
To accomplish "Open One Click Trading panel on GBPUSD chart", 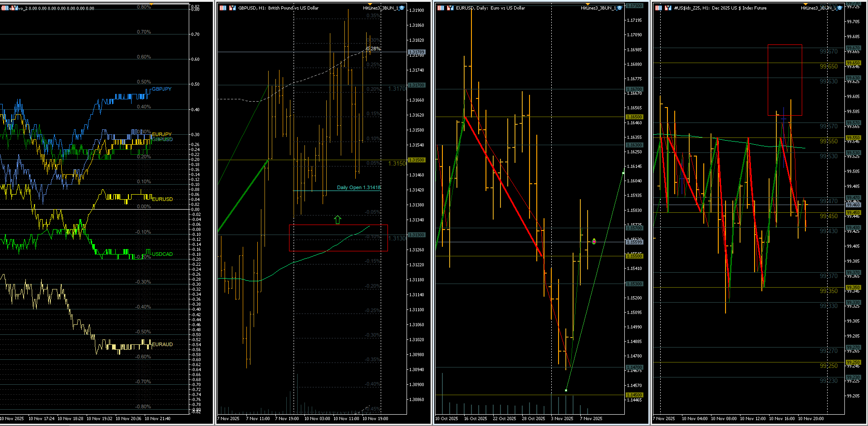I will click(x=223, y=8).
